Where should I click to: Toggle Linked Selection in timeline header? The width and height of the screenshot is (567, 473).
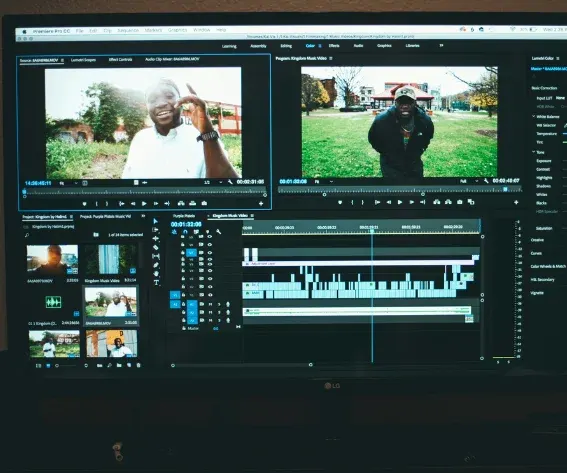[196, 231]
